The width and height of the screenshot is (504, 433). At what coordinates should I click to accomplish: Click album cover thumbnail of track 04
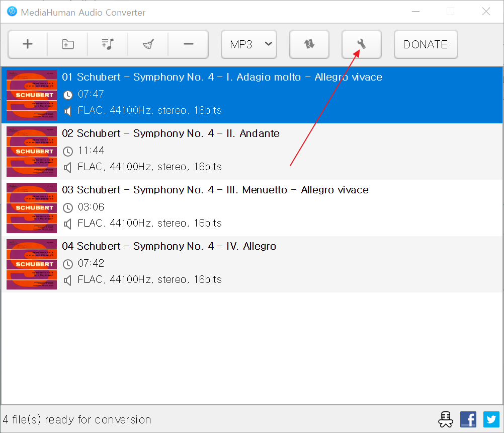(x=32, y=264)
